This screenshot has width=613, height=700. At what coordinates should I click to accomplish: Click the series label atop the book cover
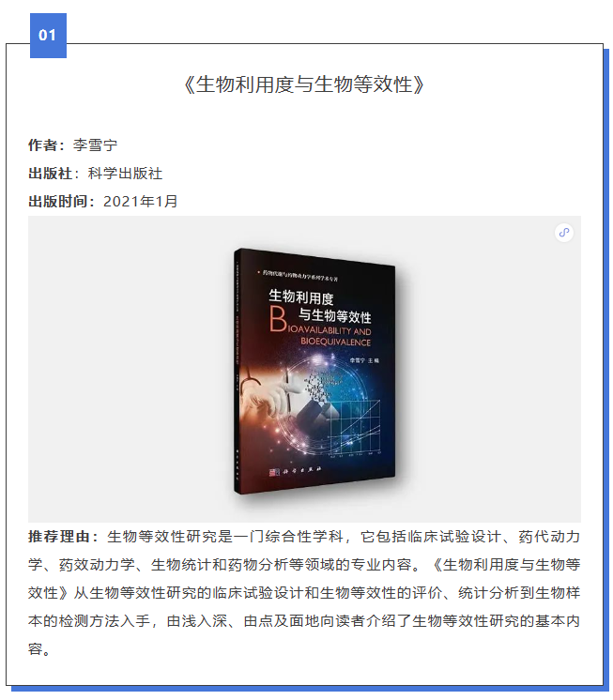pyautogui.click(x=298, y=275)
